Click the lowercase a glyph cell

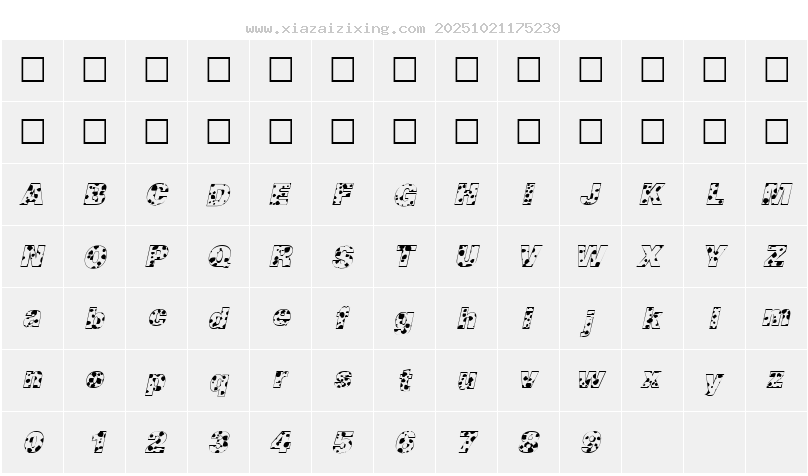click(x=33, y=318)
